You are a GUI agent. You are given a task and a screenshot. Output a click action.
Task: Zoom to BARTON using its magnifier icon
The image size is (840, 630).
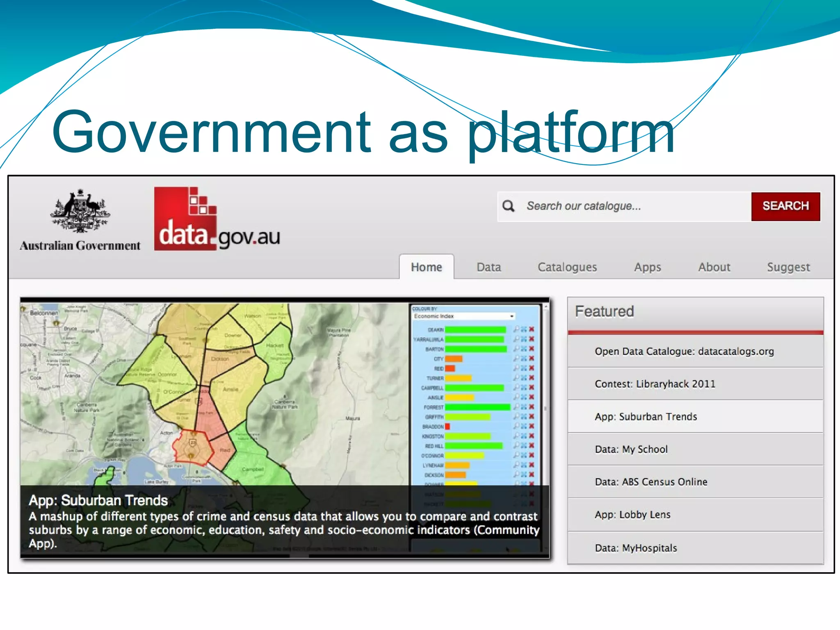click(x=516, y=349)
